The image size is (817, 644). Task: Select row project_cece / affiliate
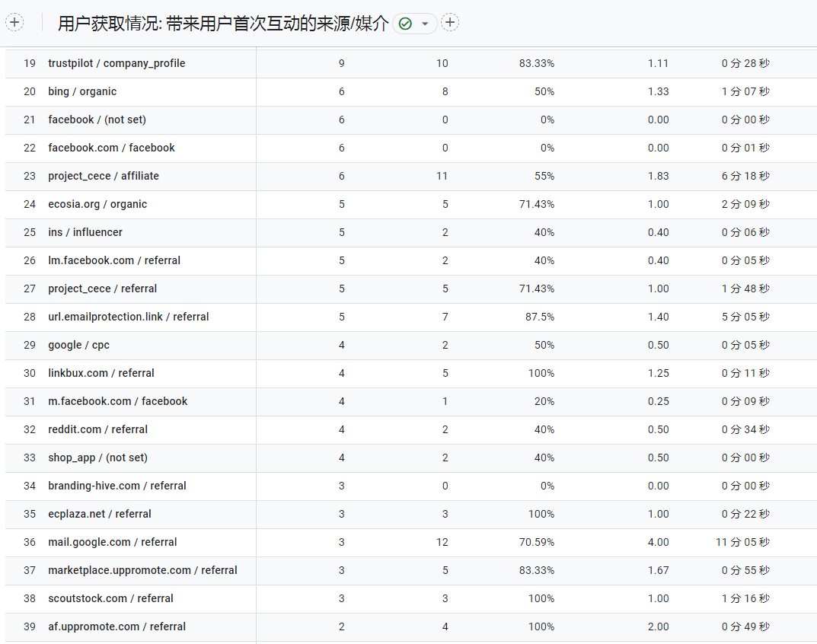[411, 176]
